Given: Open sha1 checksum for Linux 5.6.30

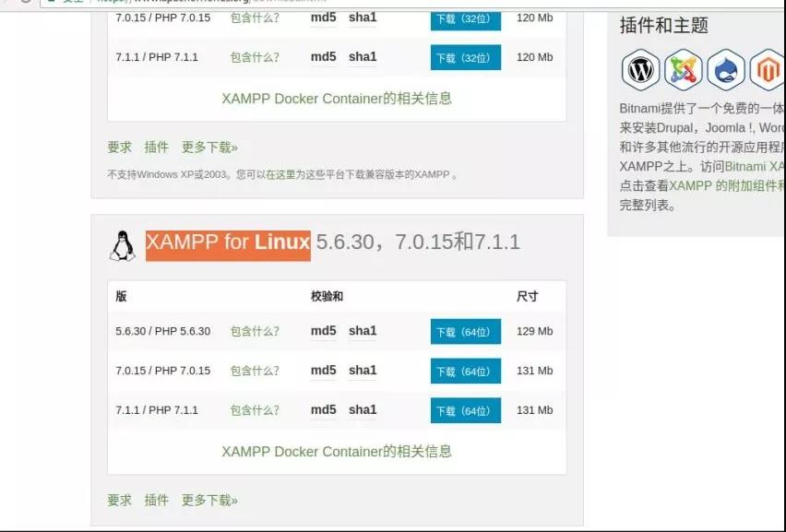Looking at the screenshot, I should (x=363, y=331).
